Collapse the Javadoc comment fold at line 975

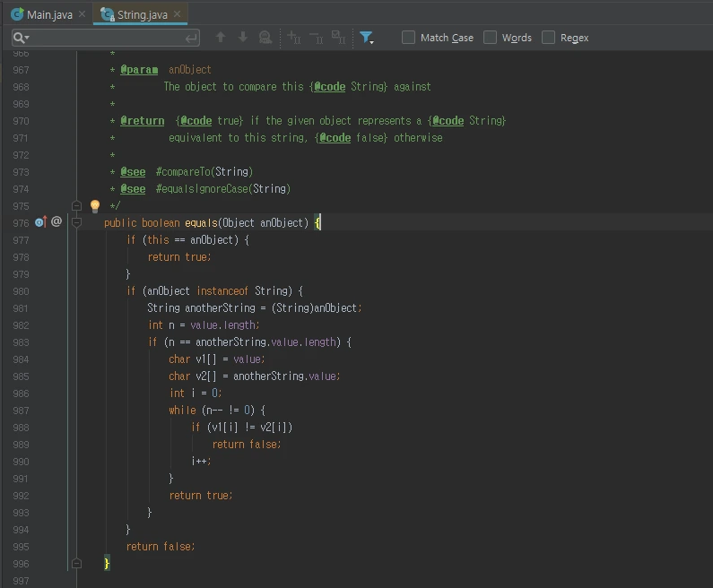(76, 206)
